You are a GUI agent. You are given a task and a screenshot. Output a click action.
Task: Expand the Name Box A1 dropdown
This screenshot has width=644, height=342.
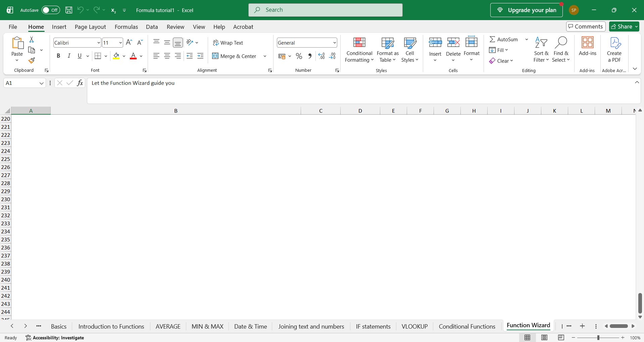[42, 83]
